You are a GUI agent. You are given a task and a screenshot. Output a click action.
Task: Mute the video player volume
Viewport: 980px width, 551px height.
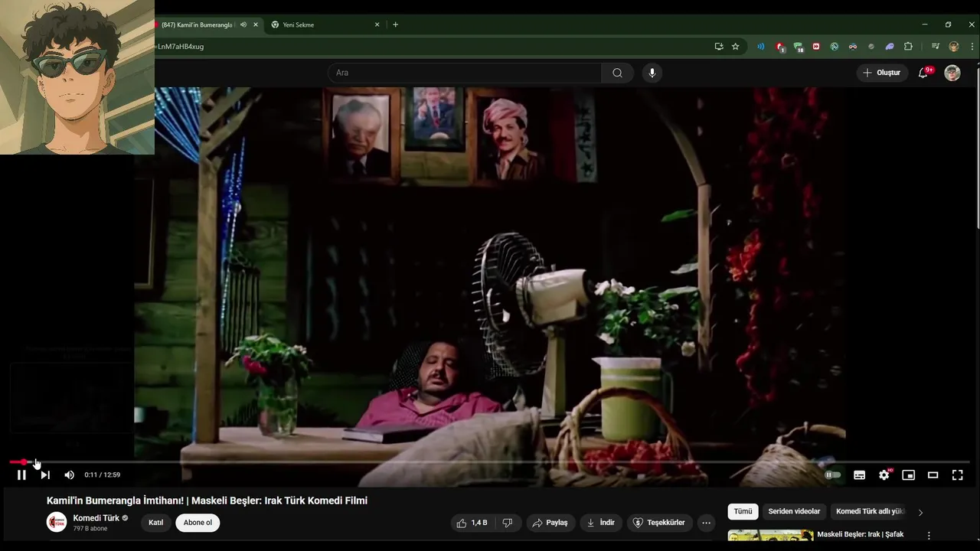tap(69, 475)
